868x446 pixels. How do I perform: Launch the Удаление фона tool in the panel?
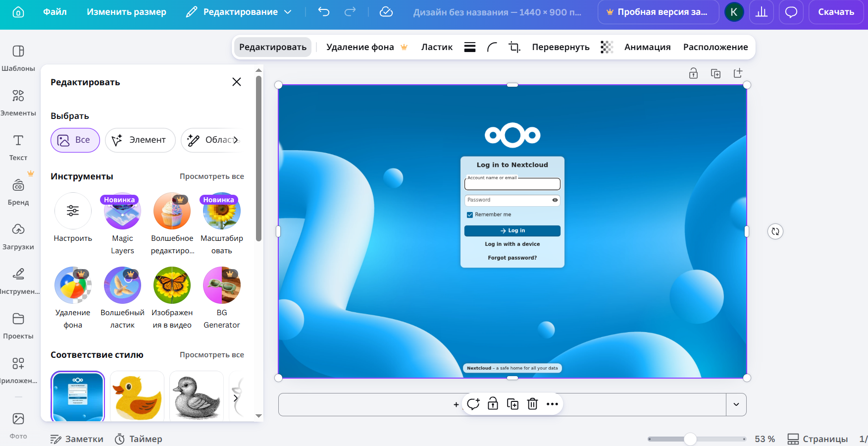(73, 299)
